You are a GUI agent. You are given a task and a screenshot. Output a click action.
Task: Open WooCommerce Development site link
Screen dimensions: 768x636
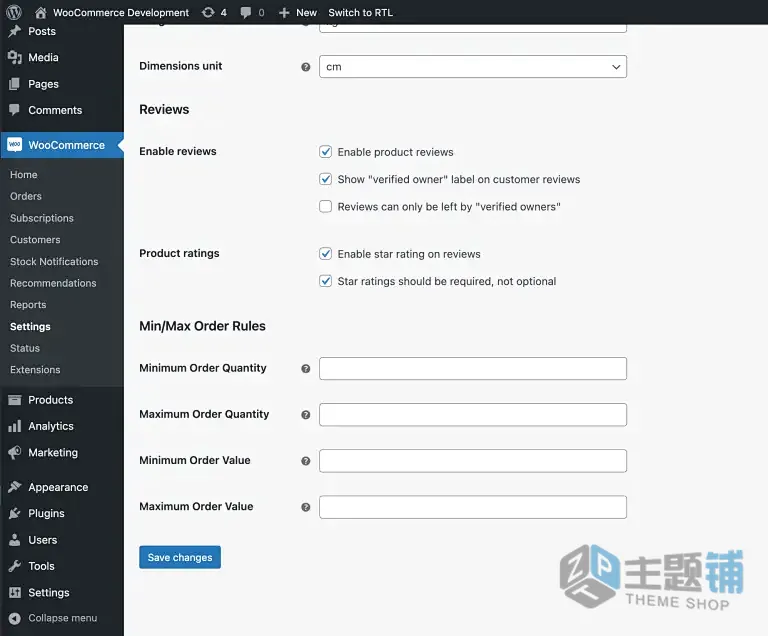tap(120, 13)
